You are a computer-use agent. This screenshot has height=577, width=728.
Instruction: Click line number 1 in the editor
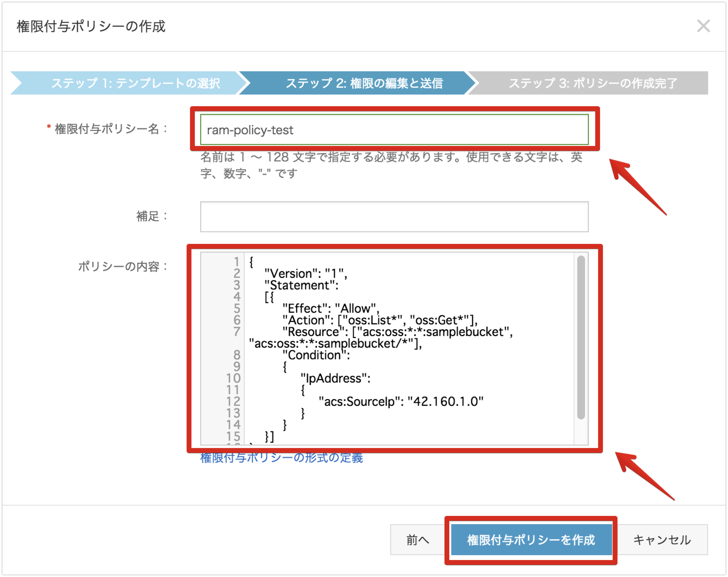[x=237, y=262]
